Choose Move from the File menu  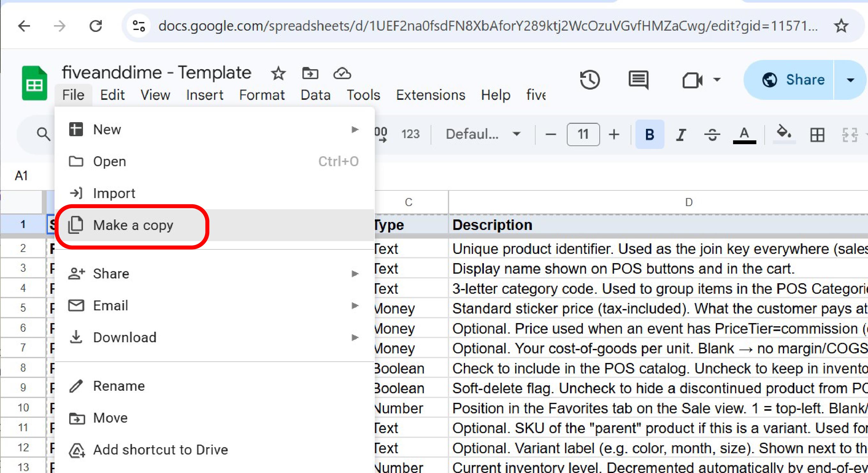click(214, 418)
